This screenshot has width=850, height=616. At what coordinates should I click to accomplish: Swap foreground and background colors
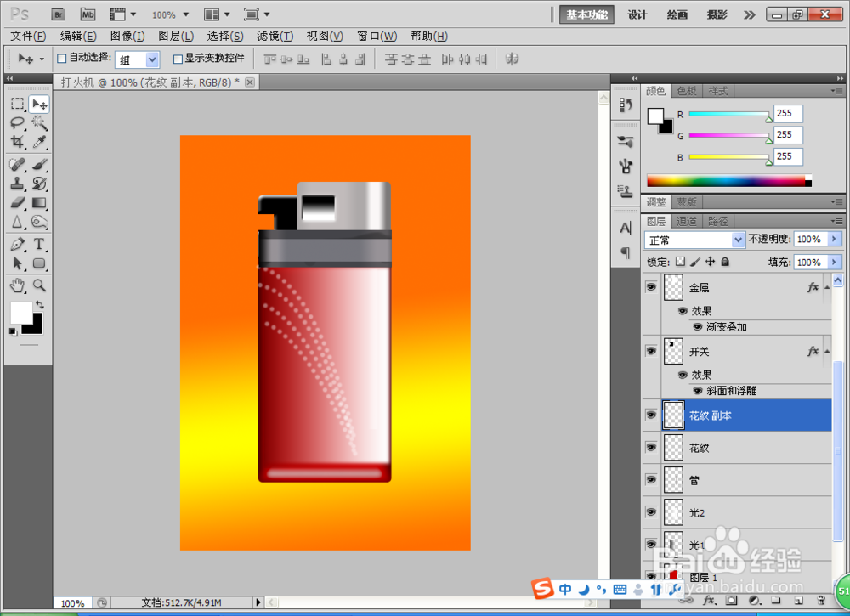(x=40, y=305)
